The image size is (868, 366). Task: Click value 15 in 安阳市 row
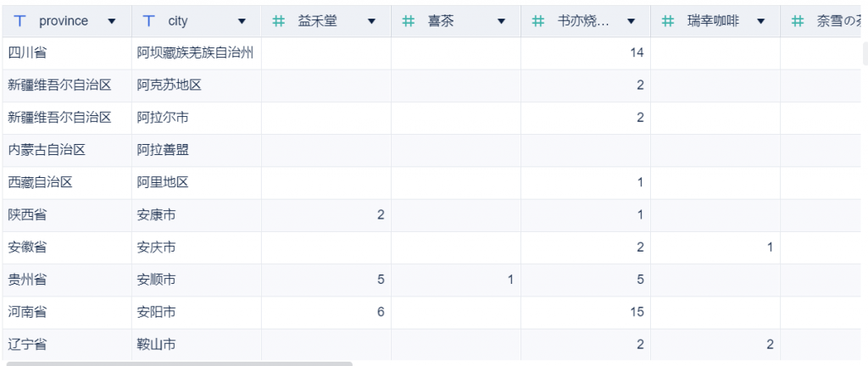tap(637, 313)
